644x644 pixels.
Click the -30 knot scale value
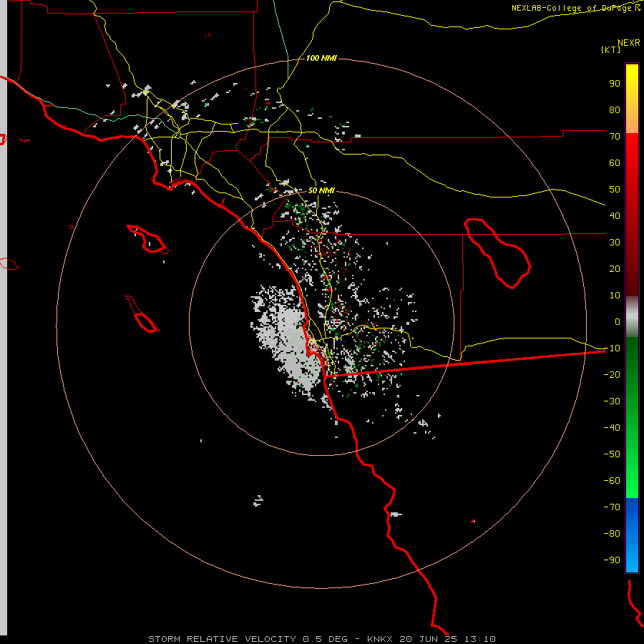(612, 401)
